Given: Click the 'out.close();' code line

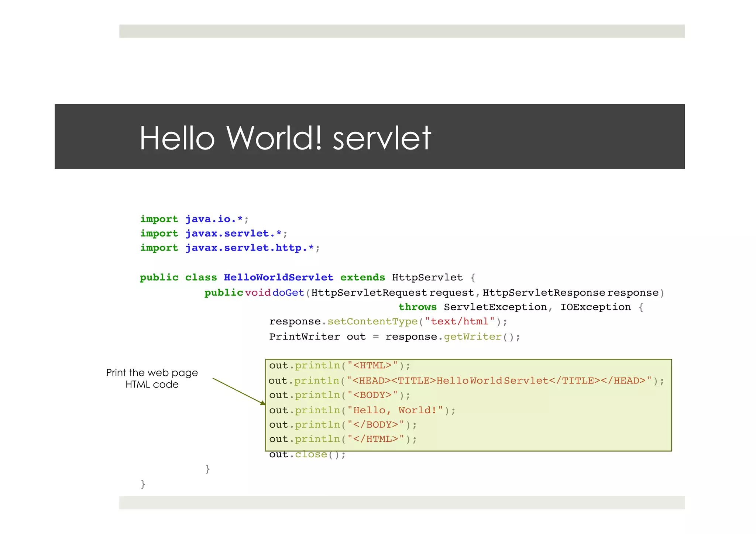Looking at the screenshot, I should [307, 454].
